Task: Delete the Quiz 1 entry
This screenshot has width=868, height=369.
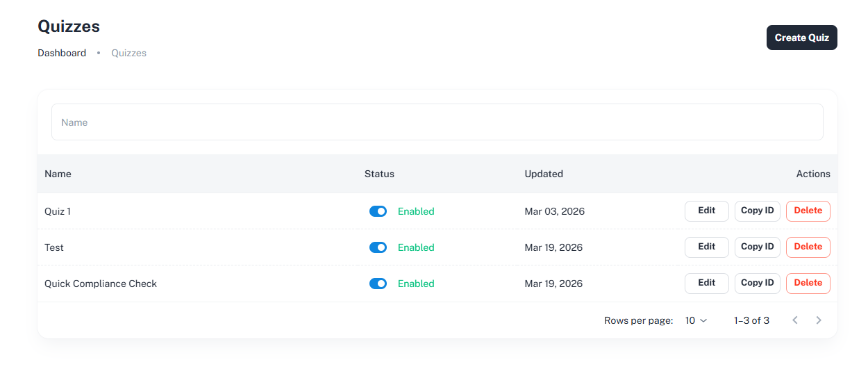Action: coord(808,211)
